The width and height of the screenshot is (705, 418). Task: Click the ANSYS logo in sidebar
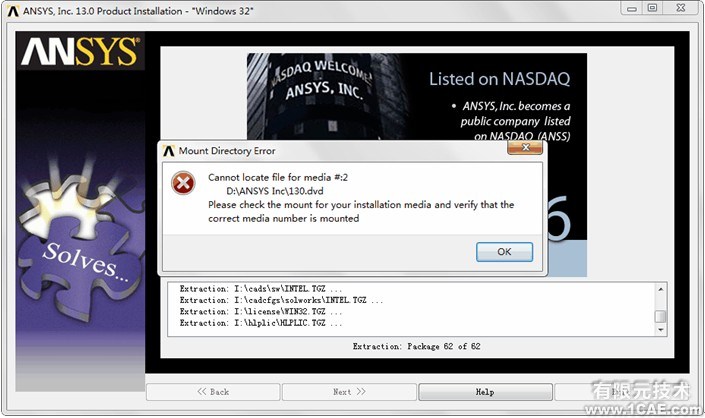80,51
